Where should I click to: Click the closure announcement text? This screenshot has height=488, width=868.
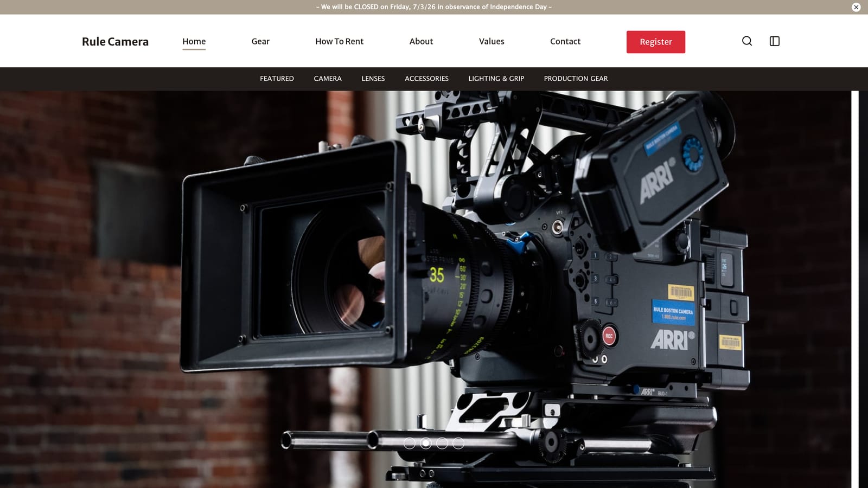coord(434,7)
